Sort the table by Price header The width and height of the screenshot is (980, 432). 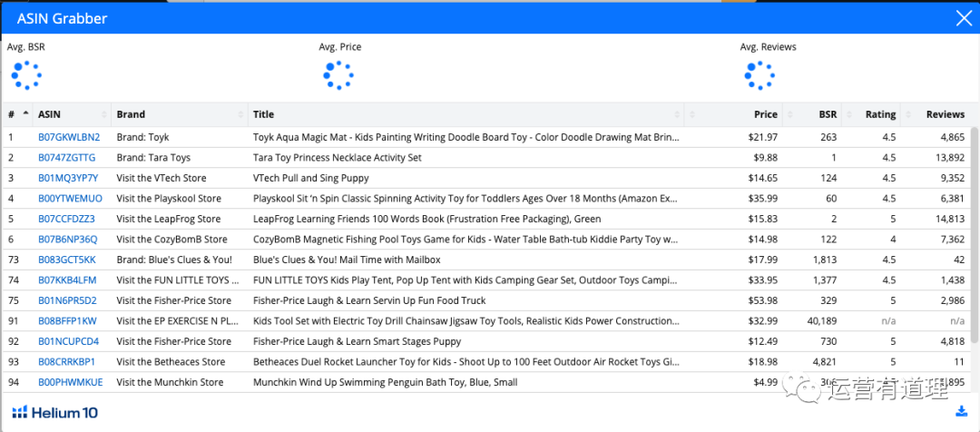(765, 115)
